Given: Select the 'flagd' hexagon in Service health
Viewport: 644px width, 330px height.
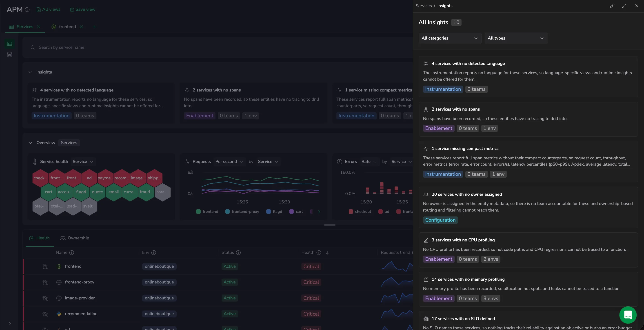Looking at the screenshot, I should (x=81, y=192).
